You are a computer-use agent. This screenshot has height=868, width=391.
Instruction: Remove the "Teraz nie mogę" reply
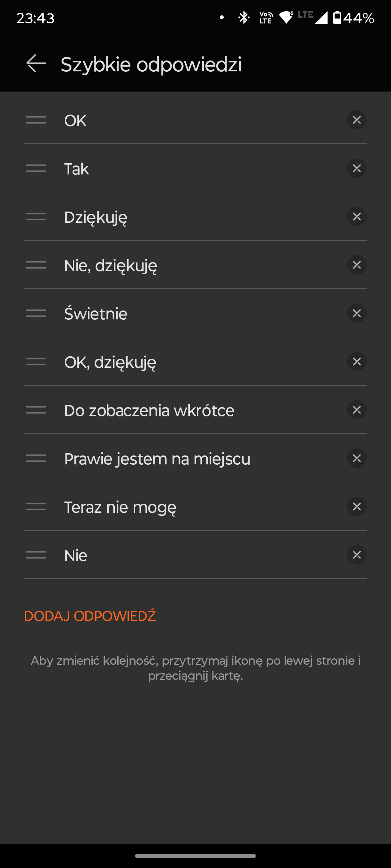357,506
